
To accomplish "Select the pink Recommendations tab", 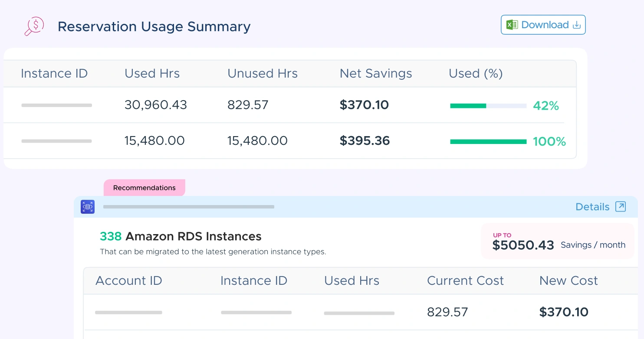I will (x=144, y=188).
